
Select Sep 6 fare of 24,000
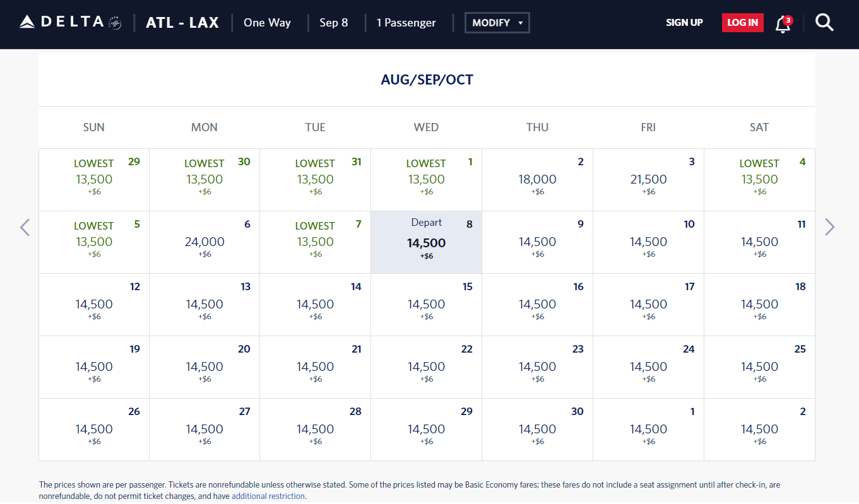tap(204, 242)
